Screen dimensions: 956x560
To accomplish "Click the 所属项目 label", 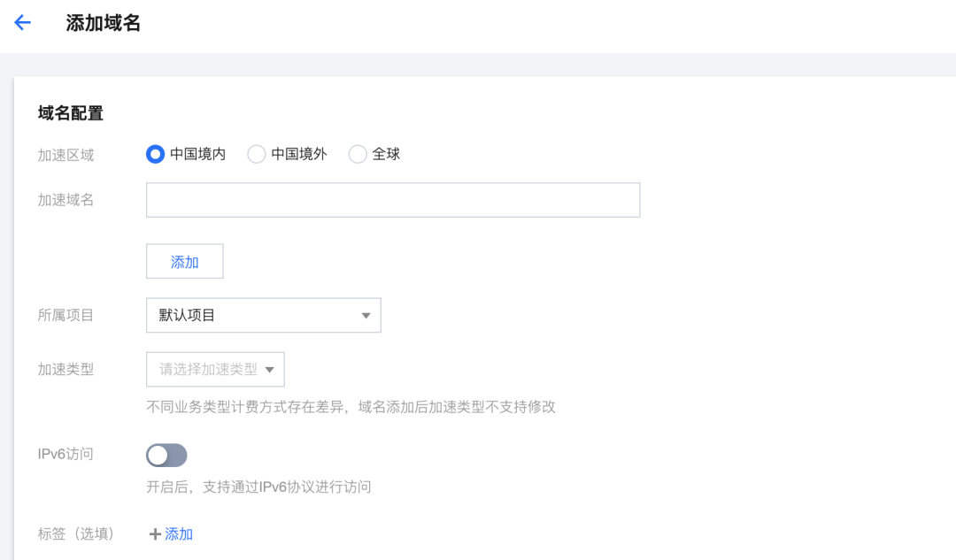I will click(x=66, y=315).
